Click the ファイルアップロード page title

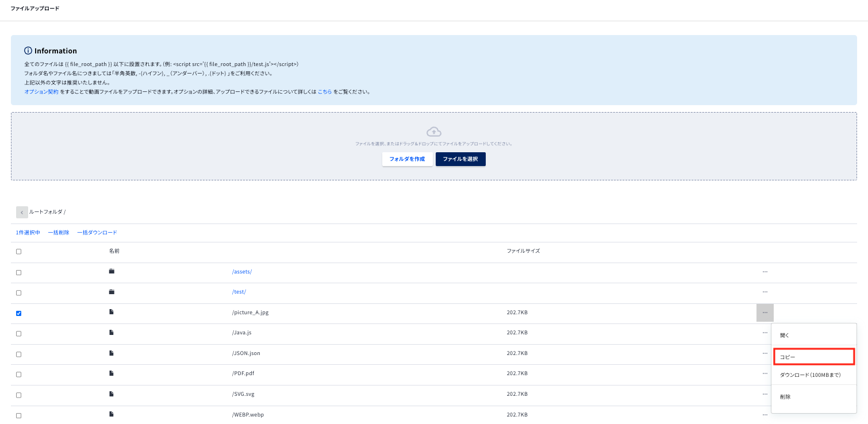pyautogui.click(x=34, y=9)
